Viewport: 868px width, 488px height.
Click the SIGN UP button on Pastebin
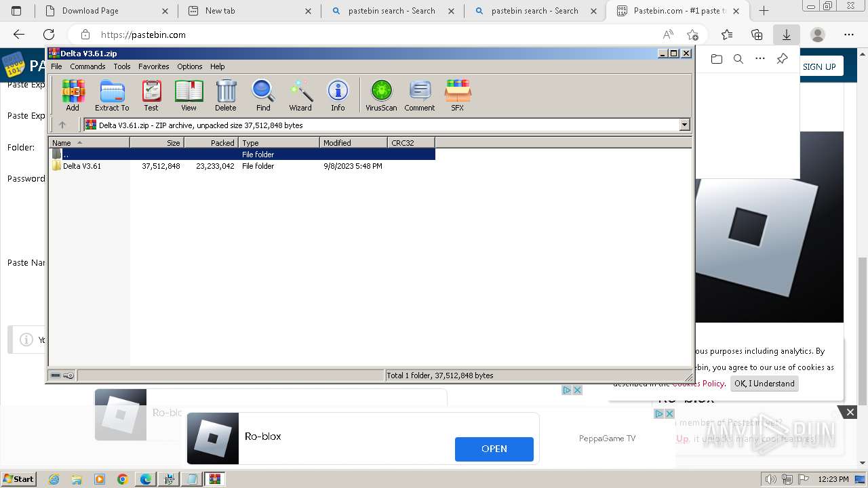pyautogui.click(x=819, y=66)
